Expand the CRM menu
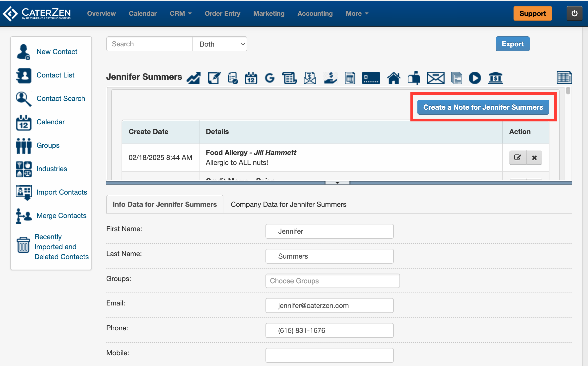This screenshot has height=366, width=588. pyautogui.click(x=181, y=13)
